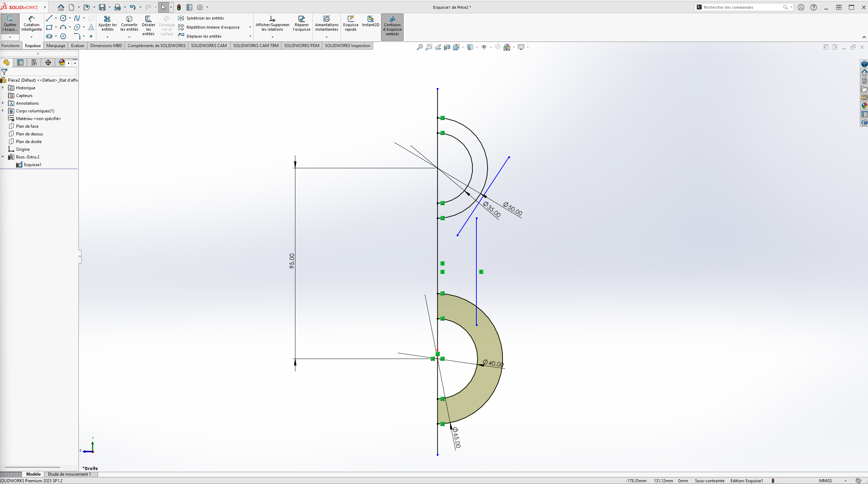Toggle Esquisse rapide mode

point(350,23)
